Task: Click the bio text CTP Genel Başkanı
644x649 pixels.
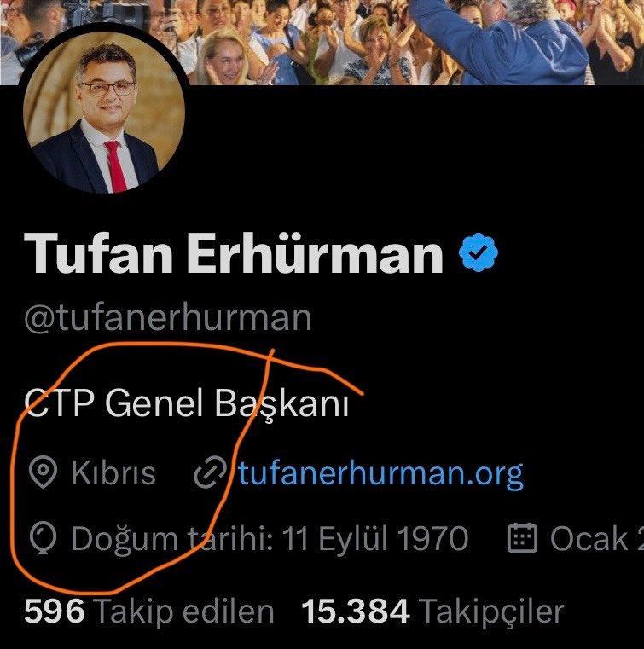Action: click(187, 403)
